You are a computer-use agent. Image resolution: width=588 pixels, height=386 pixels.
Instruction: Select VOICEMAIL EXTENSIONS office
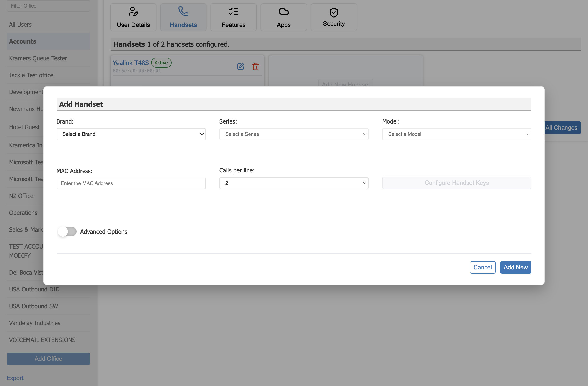(48, 340)
